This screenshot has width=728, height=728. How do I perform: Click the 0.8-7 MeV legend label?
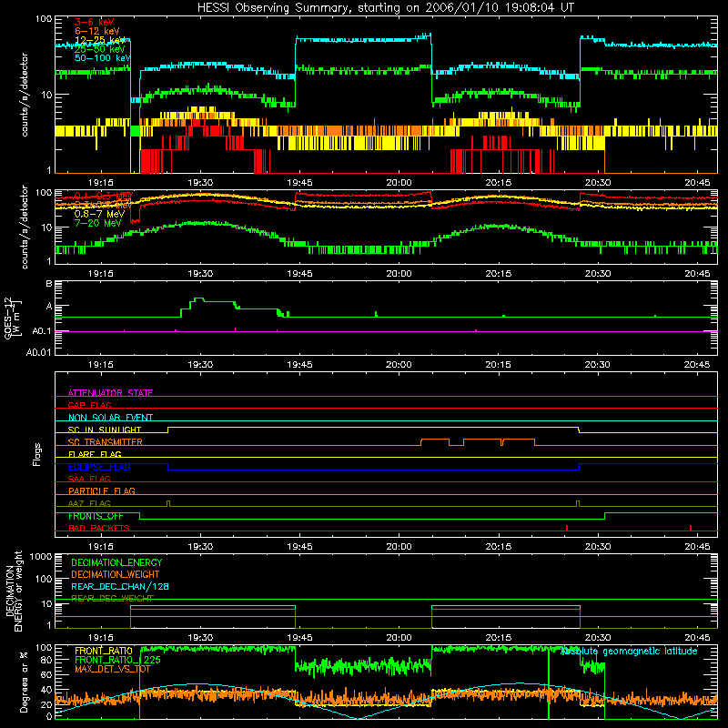pos(99,214)
